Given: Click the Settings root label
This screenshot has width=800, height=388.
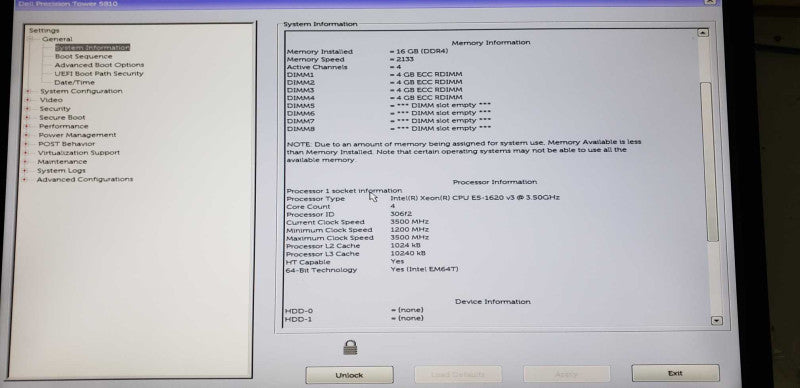Looking at the screenshot, I should tap(44, 31).
